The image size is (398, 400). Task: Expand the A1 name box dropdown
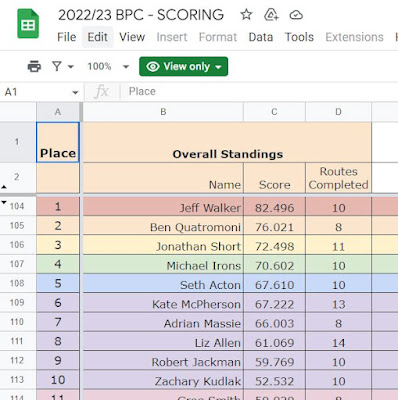(x=75, y=92)
